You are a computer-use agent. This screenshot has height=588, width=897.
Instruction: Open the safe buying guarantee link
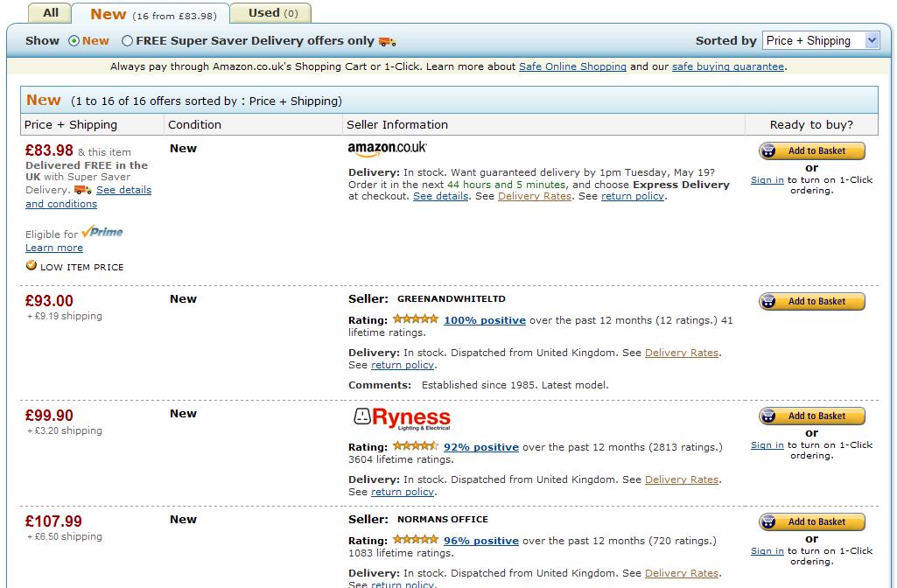(x=728, y=66)
